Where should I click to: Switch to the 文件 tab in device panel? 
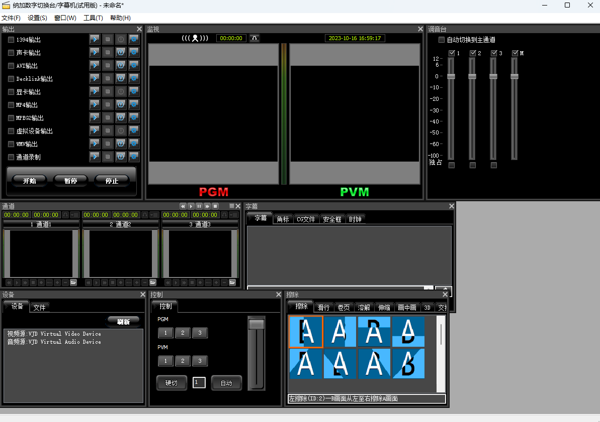tap(39, 307)
